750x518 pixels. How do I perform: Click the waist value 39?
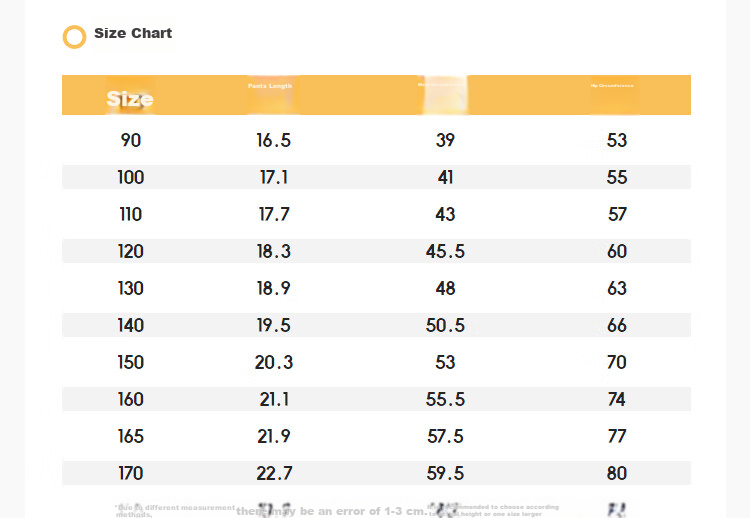click(x=445, y=140)
